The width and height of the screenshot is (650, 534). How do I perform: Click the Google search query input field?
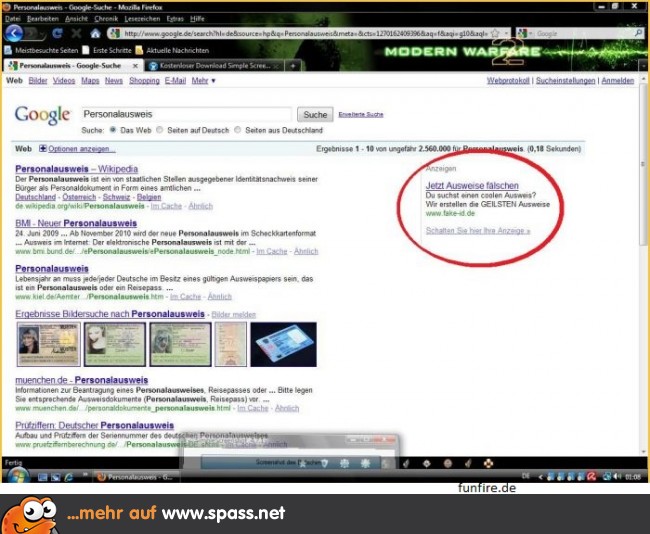187,114
